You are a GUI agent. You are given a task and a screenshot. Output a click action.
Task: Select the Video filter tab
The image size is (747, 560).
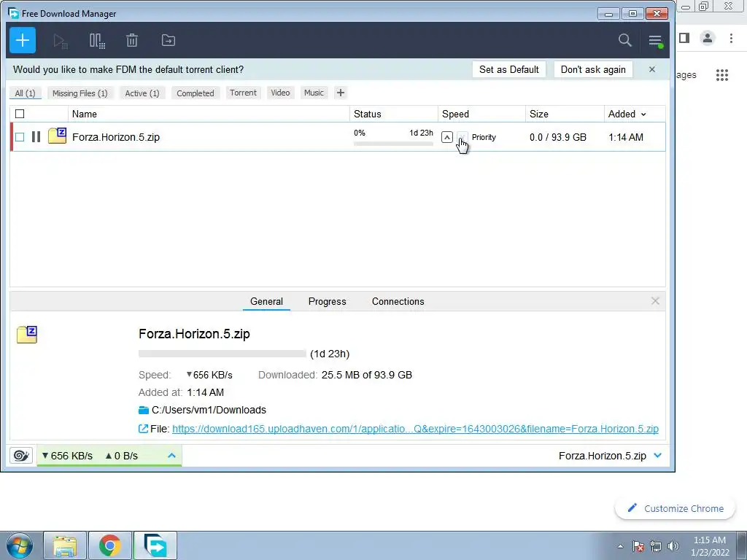(x=280, y=93)
